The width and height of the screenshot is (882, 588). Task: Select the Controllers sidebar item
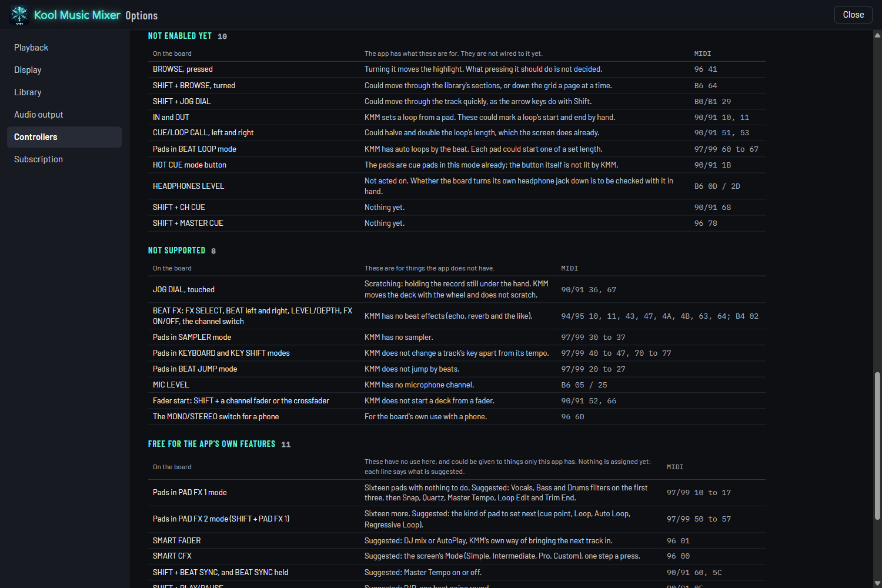[x=64, y=137]
